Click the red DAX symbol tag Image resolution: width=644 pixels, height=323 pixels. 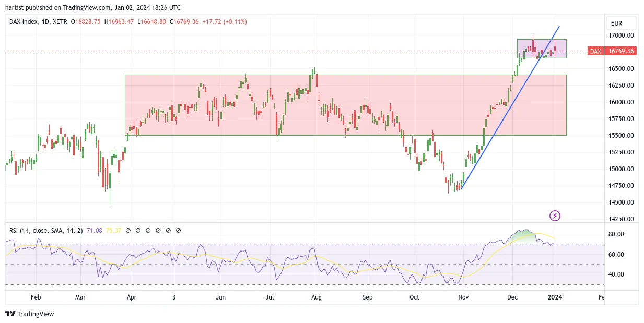[x=595, y=51]
